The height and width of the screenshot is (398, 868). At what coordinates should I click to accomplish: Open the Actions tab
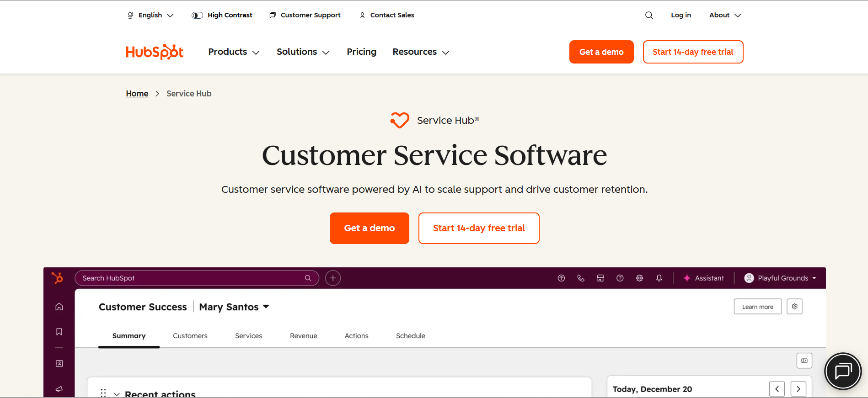point(357,336)
